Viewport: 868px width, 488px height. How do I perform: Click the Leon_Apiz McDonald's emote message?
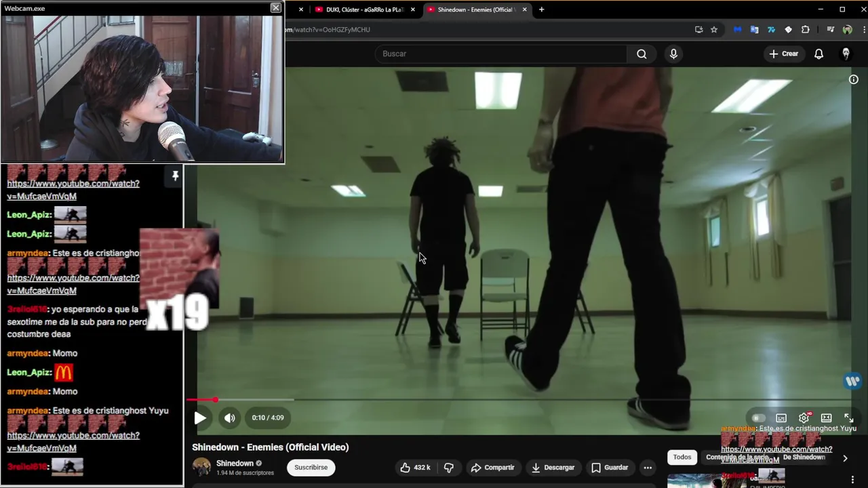coord(40,373)
